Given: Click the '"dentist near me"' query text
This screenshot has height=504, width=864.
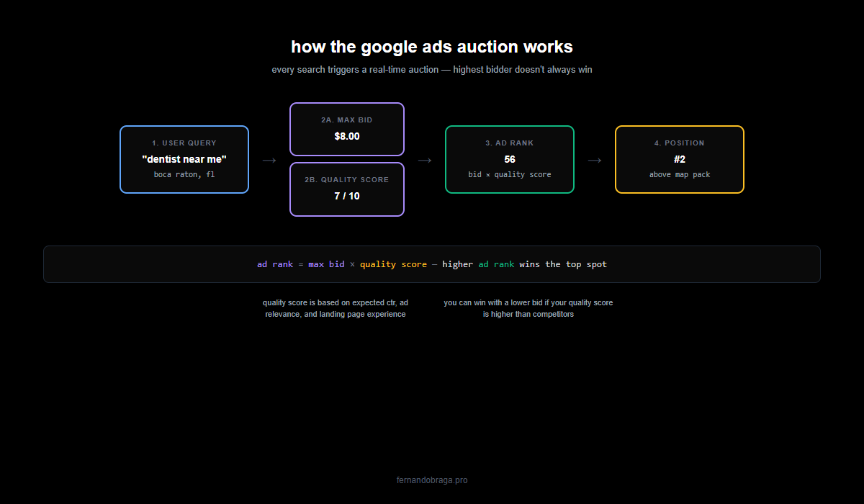Looking at the screenshot, I should point(184,159).
